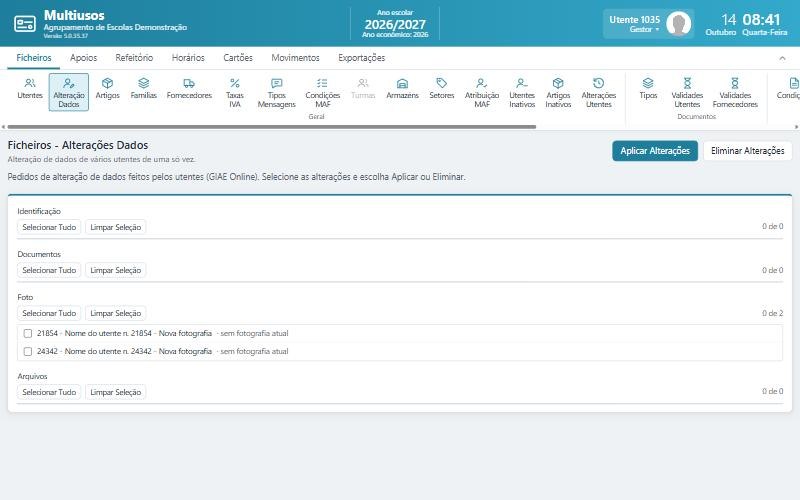
Task: Click the row text for utente 21854
Action: click(162, 333)
